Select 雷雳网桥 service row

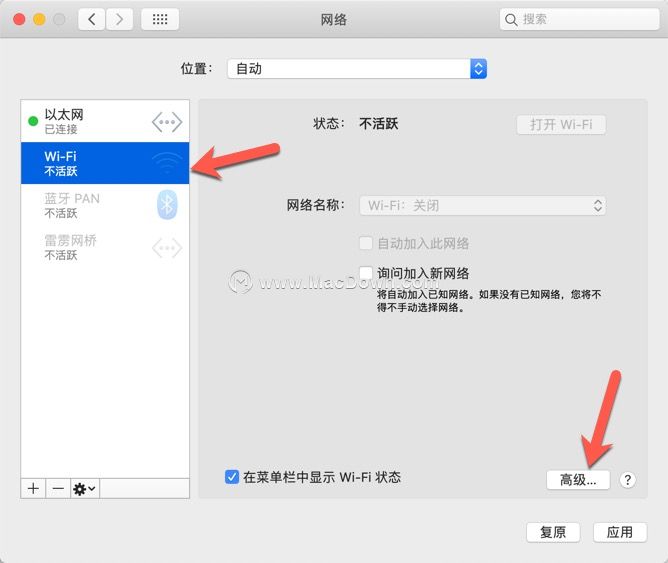click(x=105, y=247)
